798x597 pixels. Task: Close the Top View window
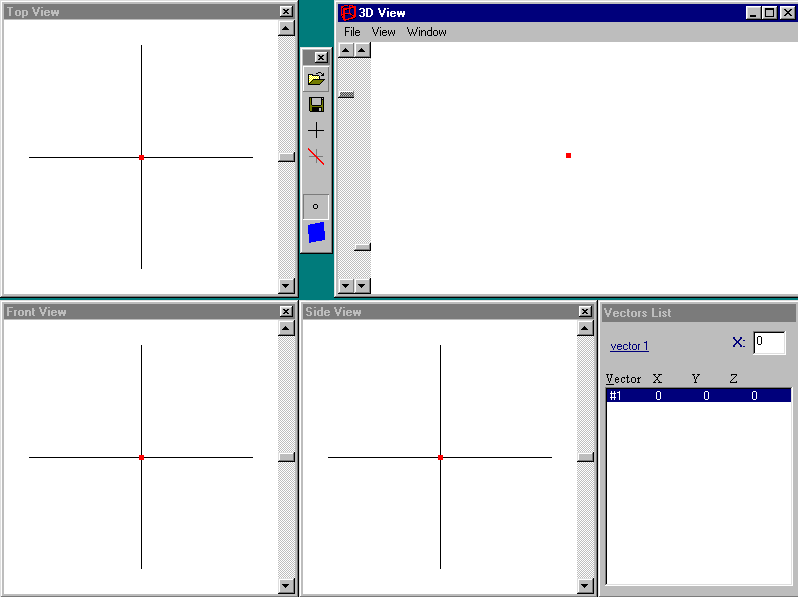coord(286,11)
